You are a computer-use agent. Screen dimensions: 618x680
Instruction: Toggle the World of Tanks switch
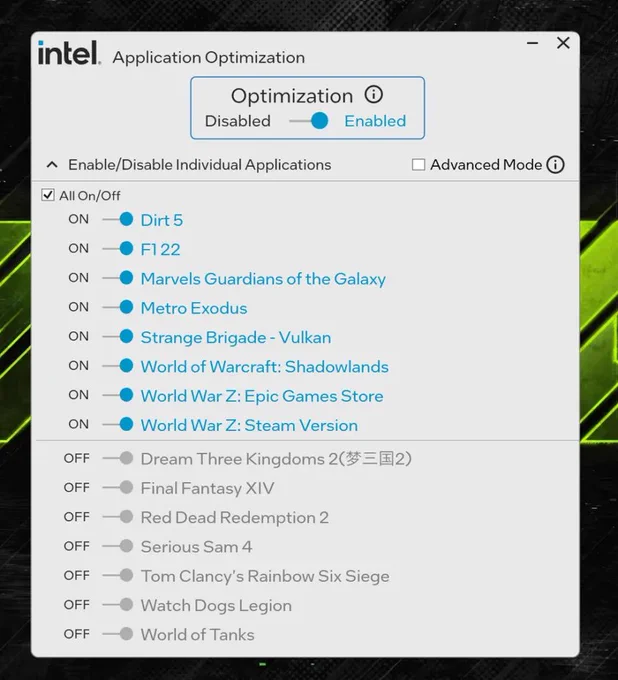click(118, 634)
